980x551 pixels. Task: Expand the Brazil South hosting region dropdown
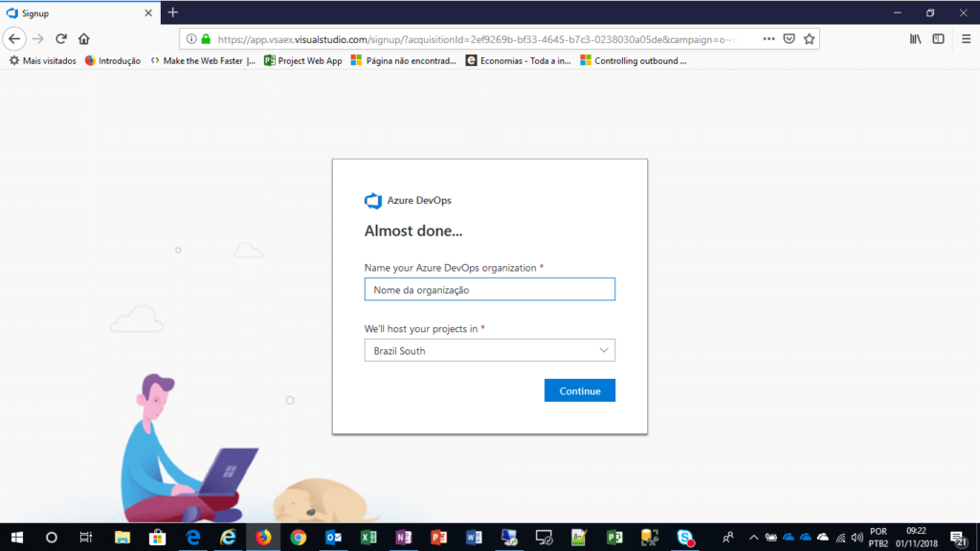(x=489, y=350)
